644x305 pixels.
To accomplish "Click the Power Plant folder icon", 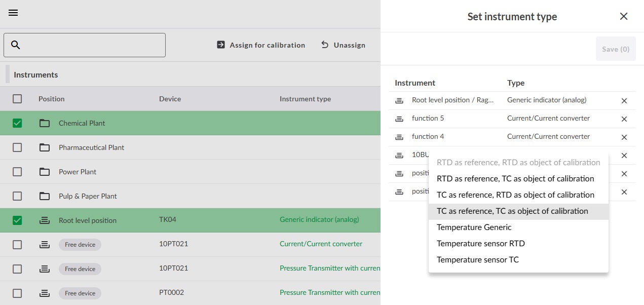I will click(x=45, y=172).
